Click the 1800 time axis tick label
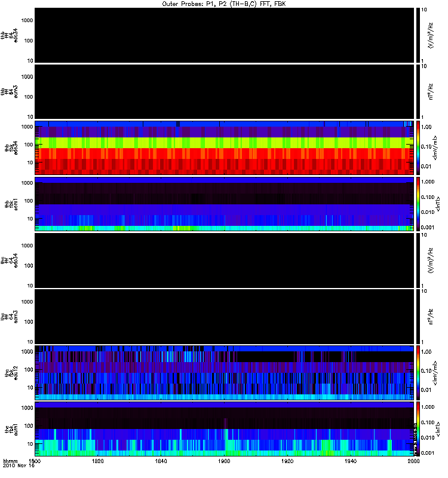The height and width of the screenshot is (478, 448). click(x=35, y=461)
